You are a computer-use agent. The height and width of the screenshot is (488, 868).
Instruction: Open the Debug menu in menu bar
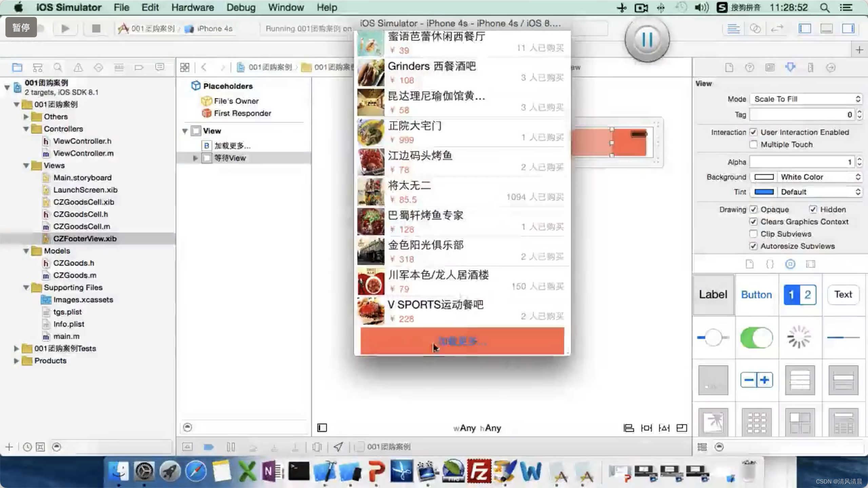tap(241, 7)
